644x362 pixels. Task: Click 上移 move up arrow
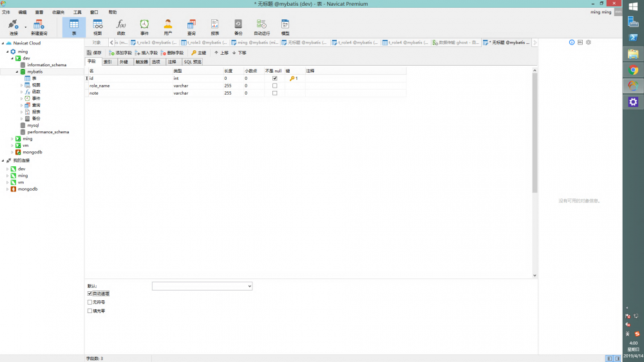[x=221, y=53]
